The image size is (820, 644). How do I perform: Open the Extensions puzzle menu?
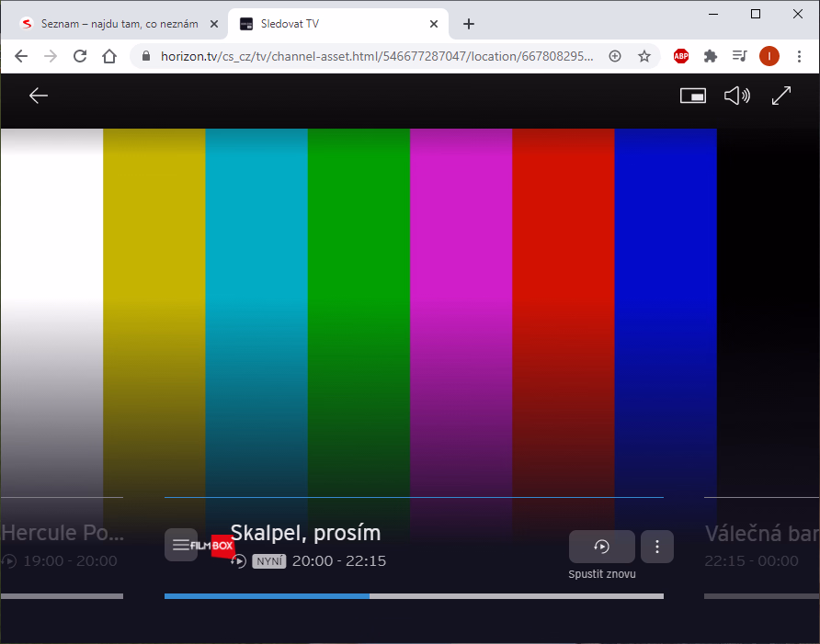tap(711, 56)
